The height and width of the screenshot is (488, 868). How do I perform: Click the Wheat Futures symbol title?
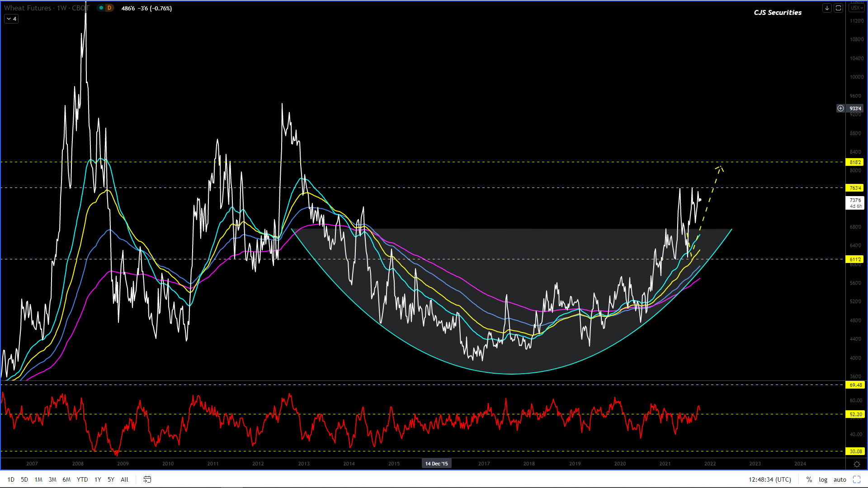coord(28,8)
